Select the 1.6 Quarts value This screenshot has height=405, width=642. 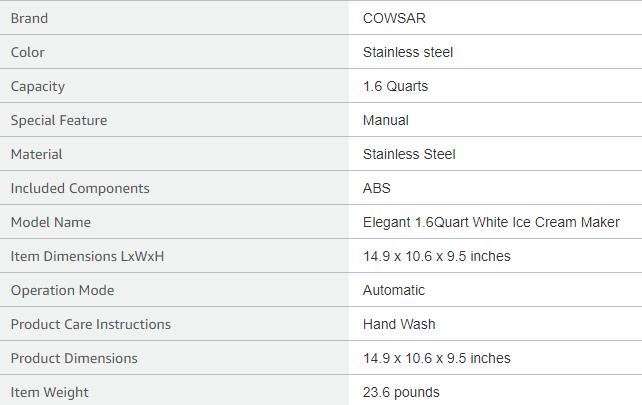coord(395,86)
